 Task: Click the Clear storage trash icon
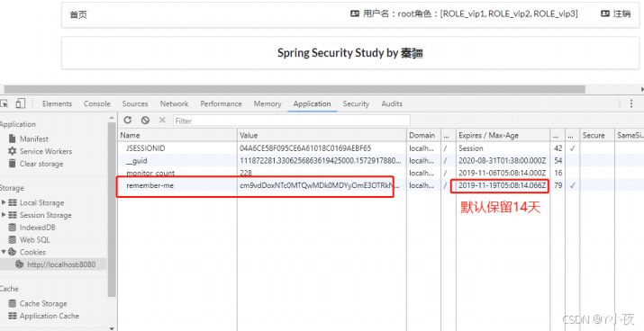point(13,163)
